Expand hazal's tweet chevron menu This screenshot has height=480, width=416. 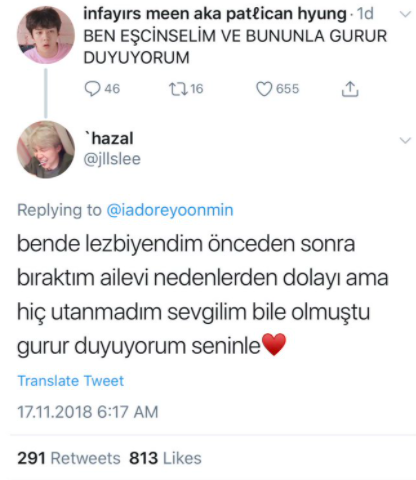click(405, 140)
